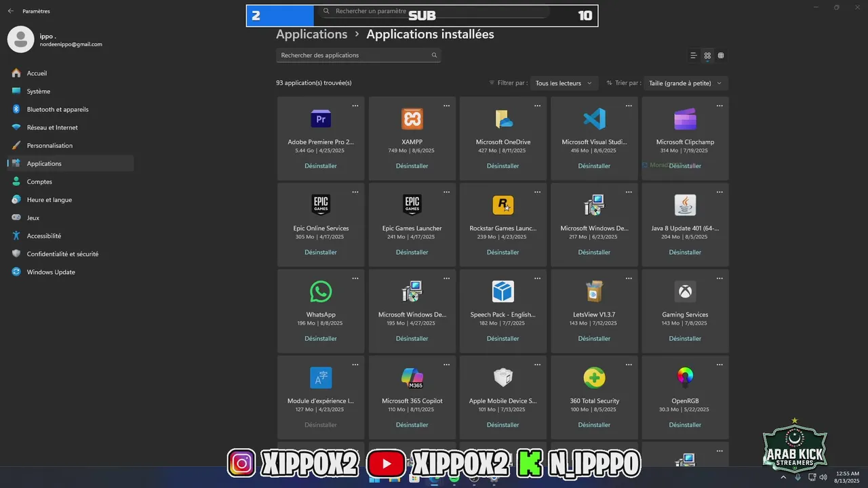
Task: Open Comptes section in sidebar
Action: 71,182
